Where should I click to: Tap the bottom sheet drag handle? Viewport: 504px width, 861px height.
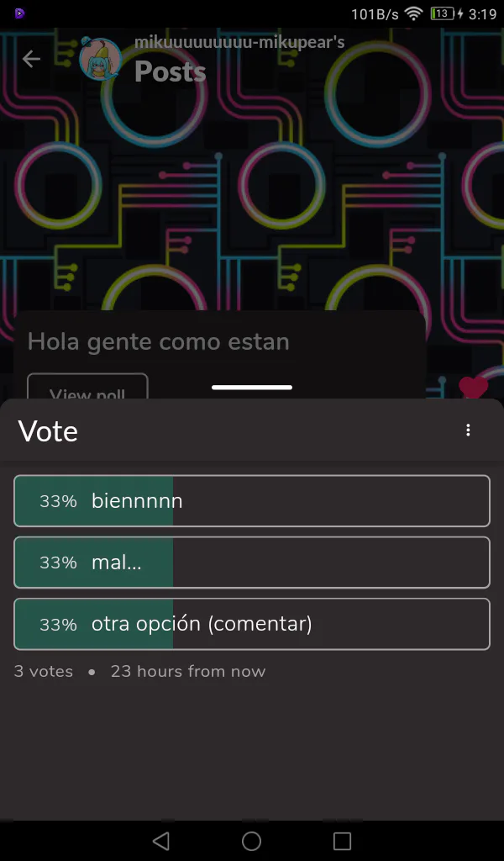click(x=252, y=388)
